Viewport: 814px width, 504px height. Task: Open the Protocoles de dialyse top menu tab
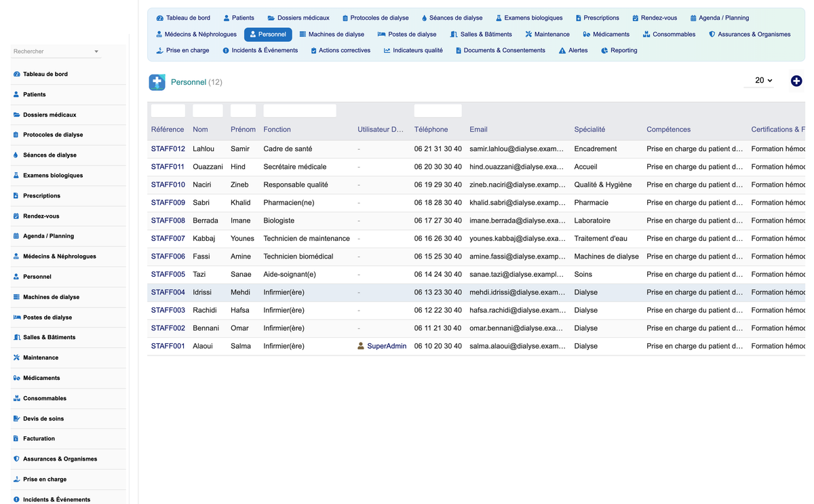[x=376, y=18]
